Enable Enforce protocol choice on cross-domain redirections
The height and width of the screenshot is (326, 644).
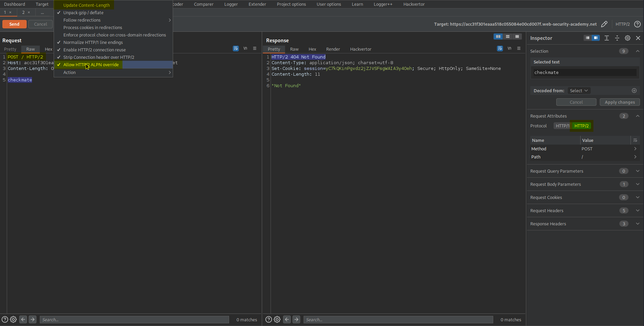click(x=113, y=35)
